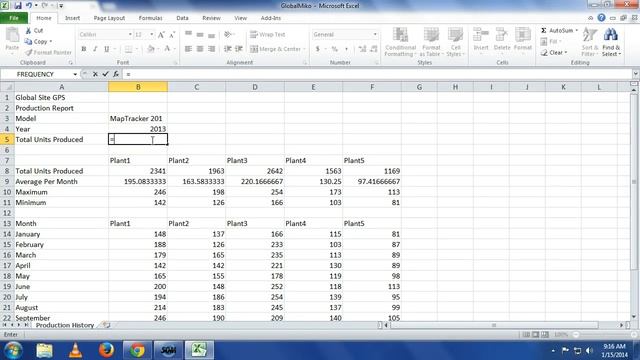Image resolution: width=640 pixels, height=360 pixels.
Task: Toggle Center alignment
Action: (x=200, y=49)
